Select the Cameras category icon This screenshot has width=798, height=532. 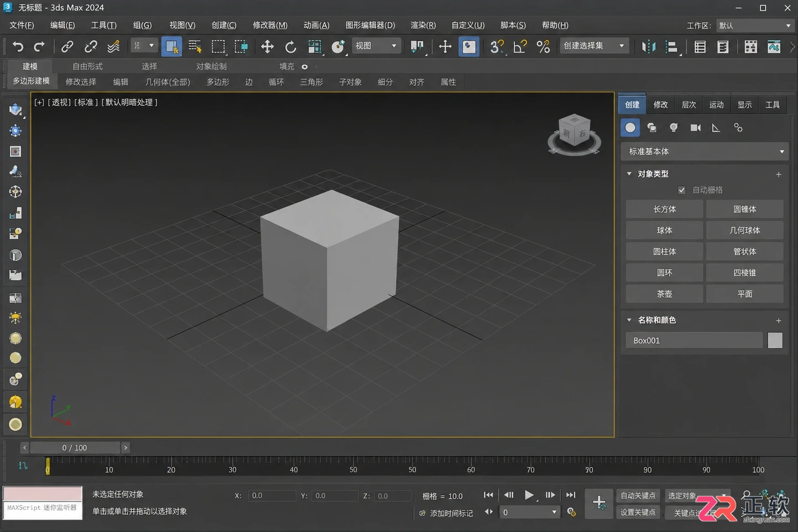pos(695,128)
